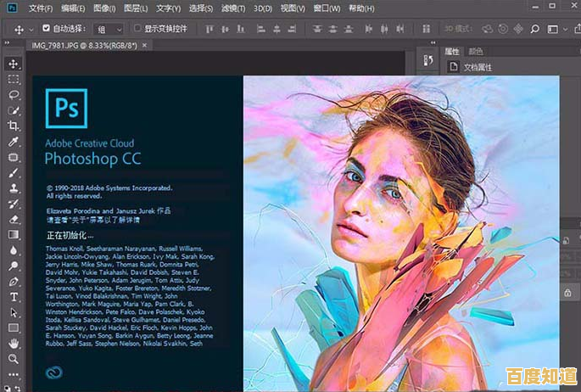Open the Edit Toolbar three-dots button
Screen dimensions: 581x392
coord(14,374)
